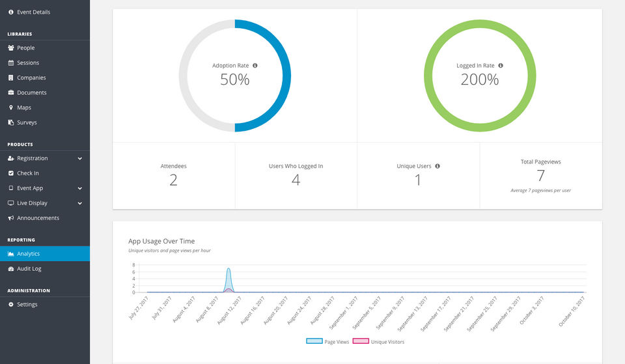Image resolution: width=625 pixels, height=364 pixels.
Task: Click the Maps pin icon
Action: (x=11, y=107)
